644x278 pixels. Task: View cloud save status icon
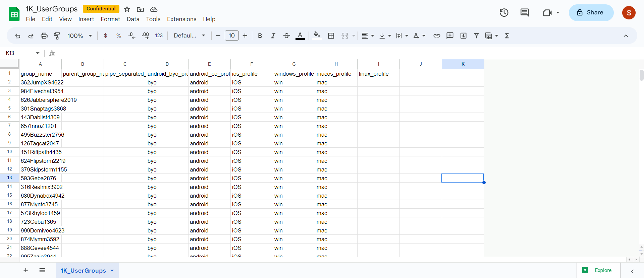(x=153, y=9)
